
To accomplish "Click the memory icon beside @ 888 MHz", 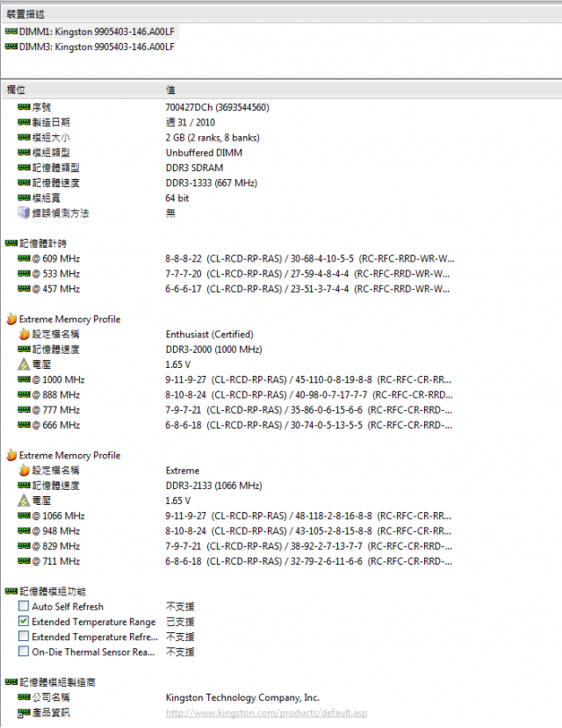I will [24, 394].
